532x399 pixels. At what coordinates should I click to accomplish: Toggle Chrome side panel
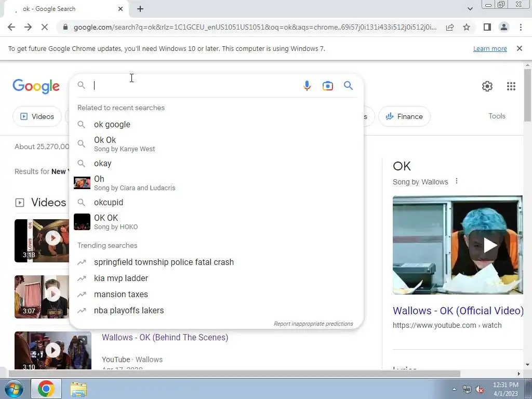pyautogui.click(x=487, y=27)
